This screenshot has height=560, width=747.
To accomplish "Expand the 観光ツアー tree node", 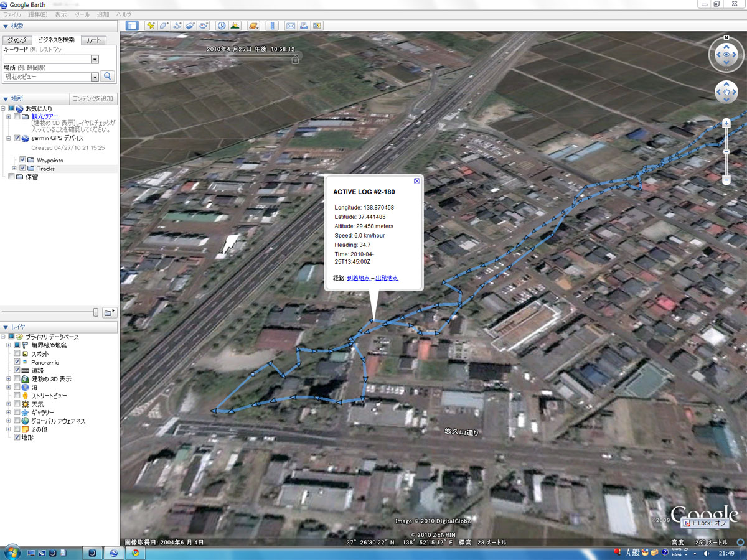I will pyautogui.click(x=9, y=117).
